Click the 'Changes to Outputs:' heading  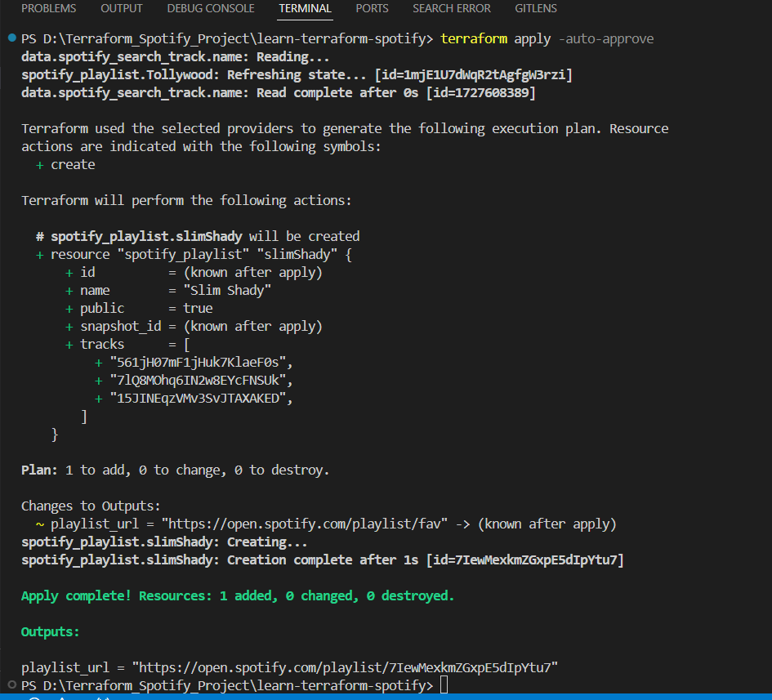click(91, 506)
